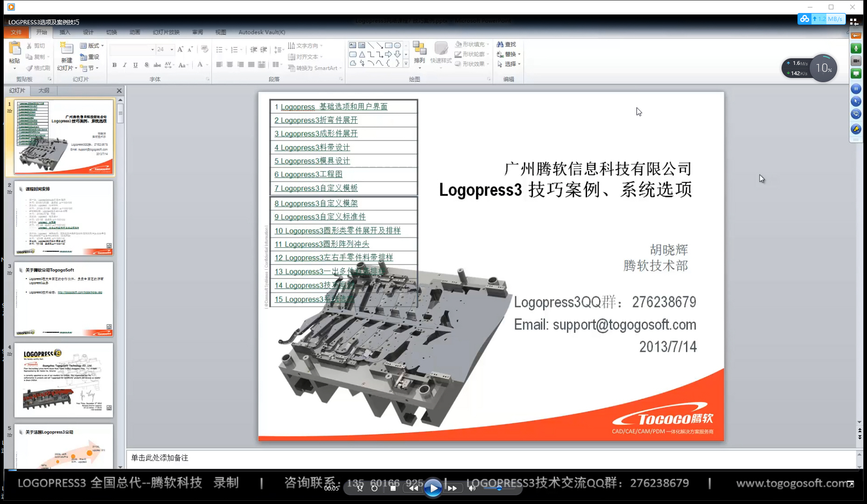Viewport: 867px width, 504px height.
Task: Click the Paste (粘贴) clipboard icon
Action: (14, 49)
